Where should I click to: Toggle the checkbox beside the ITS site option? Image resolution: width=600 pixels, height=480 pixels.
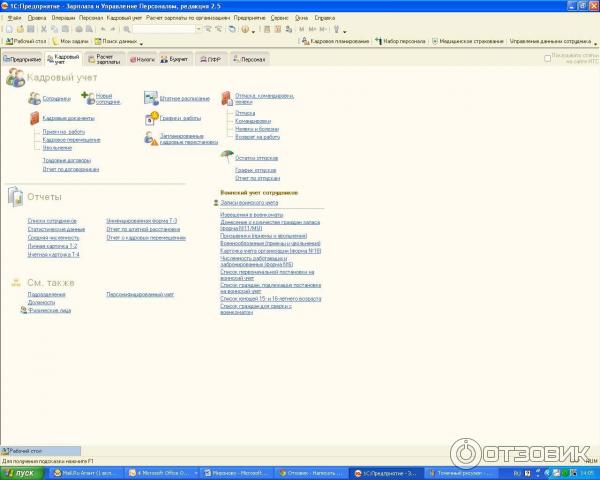tap(547, 58)
